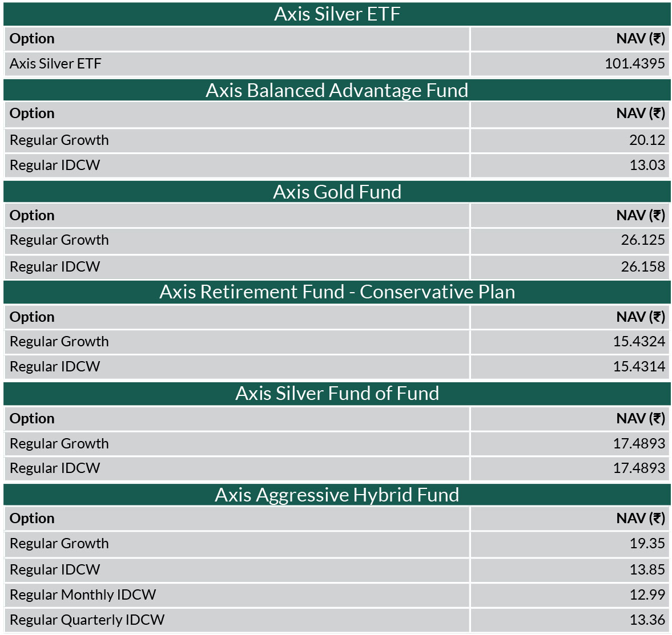
Task: Click 'Option' heading under Axis Aggressive Hybrid Fund
Action: tap(32, 519)
